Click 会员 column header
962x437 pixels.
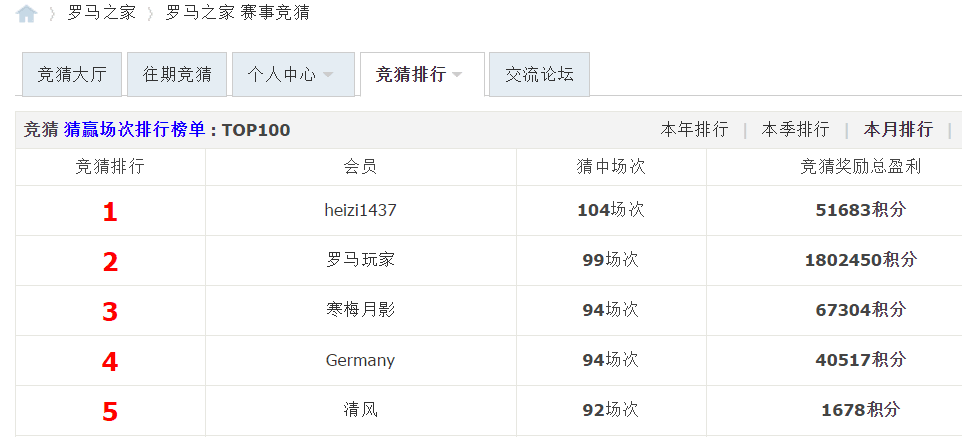(360, 166)
